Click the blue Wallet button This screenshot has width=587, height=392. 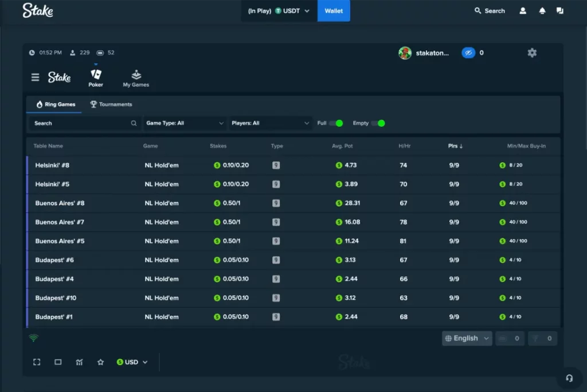coord(334,11)
